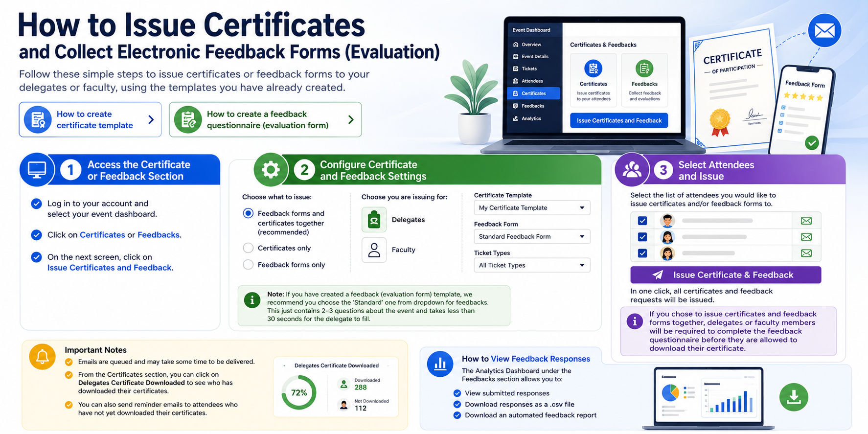Screen dimensions: 868x434
Task: Uncheck the second attendee's checkbox
Action: pyautogui.click(x=642, y=237)
